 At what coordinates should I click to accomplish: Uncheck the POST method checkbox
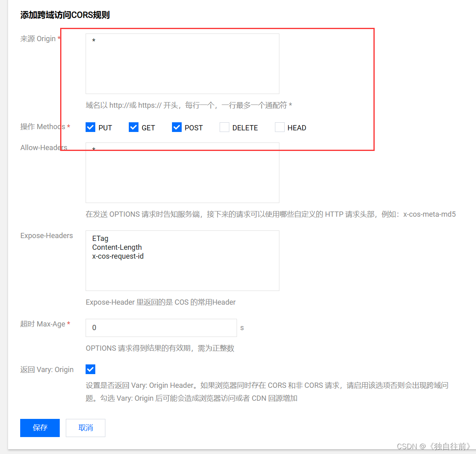[x=177, y=127]
